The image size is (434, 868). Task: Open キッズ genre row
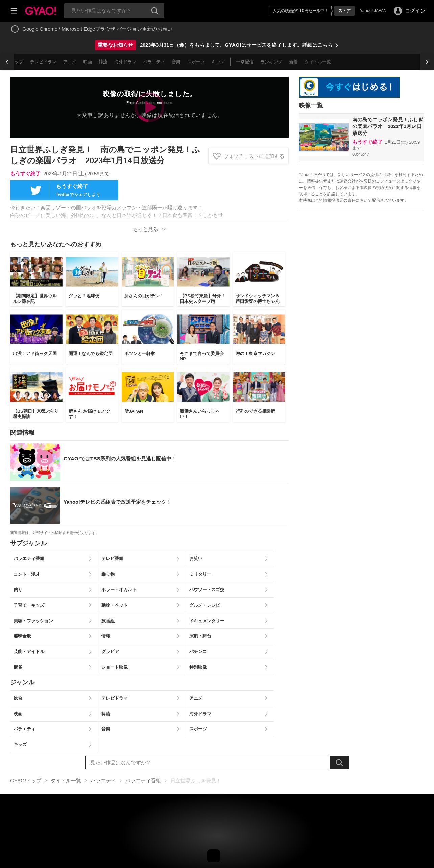click(54, 744)
